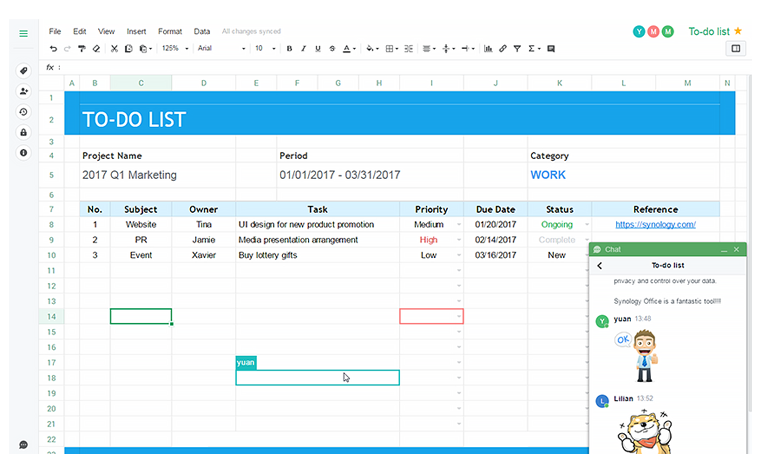The height and width of the screenshot is (454, 760).
Task: Expand the Medium priority dropdown in row 8
Action: click(x=459, y=225)
